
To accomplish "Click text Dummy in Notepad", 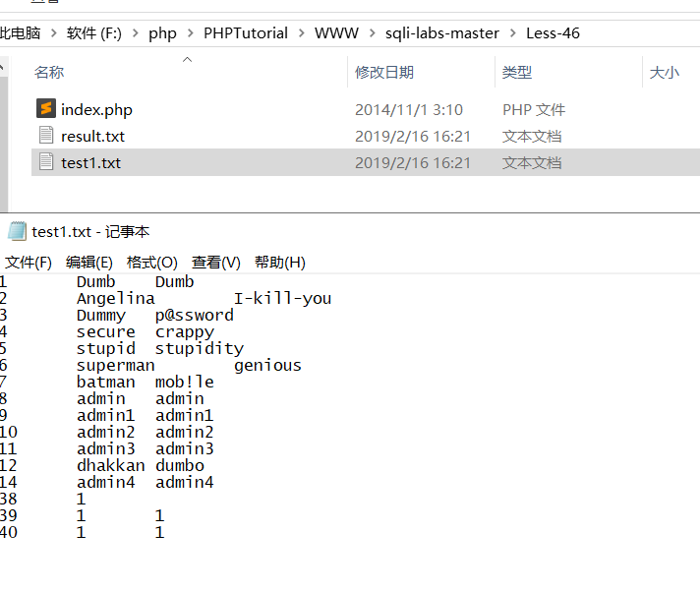I will [101, 316].
